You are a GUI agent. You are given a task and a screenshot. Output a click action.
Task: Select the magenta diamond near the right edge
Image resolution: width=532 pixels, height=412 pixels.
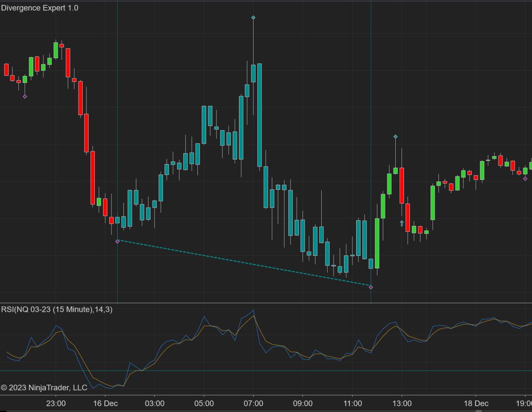[525, 179]
